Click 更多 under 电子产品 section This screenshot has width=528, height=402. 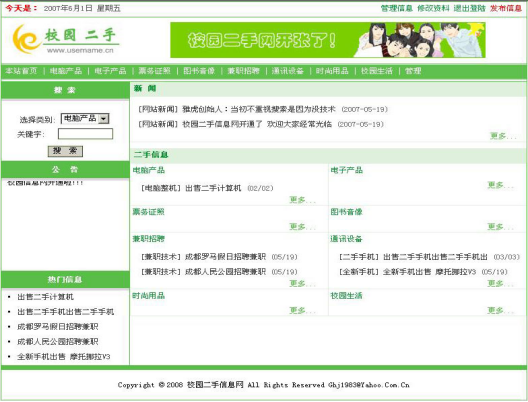[x=500, y=185]
